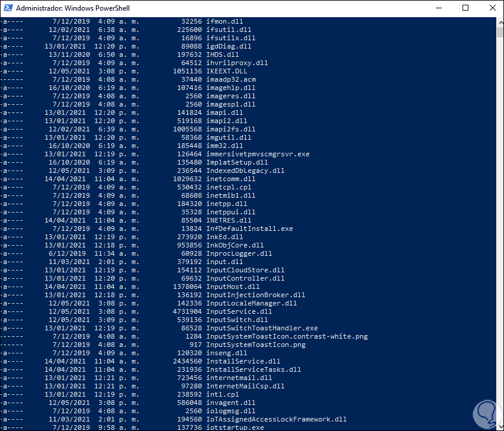The image size is (504, 431).
Task: Click the file name inseng.dll
Action: click(x=227, y=353)
